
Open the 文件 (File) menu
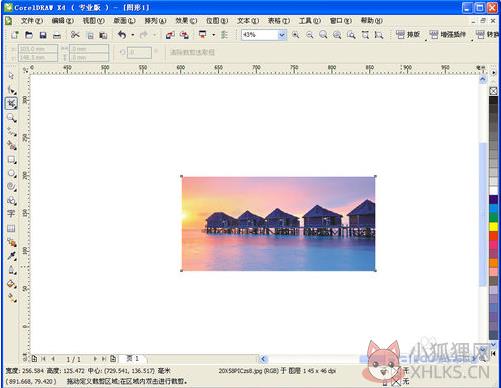coord(32,21)
